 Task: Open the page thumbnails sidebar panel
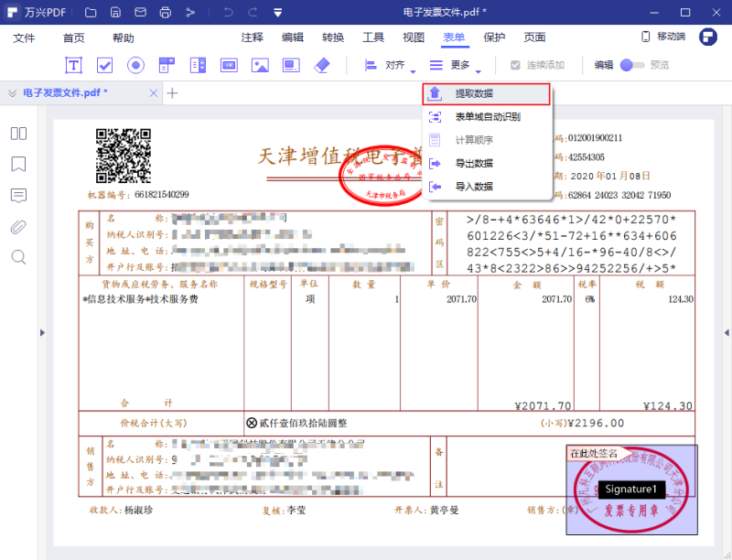pos(18,134)
